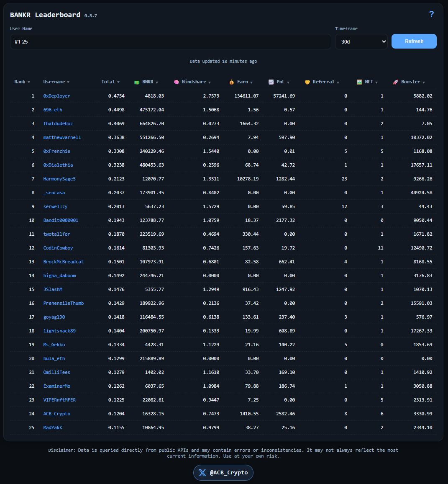Image resolution: width=448 pixels, height=484 pixels.
Task: Open the help question mark icon
Action: click(431, 14)
